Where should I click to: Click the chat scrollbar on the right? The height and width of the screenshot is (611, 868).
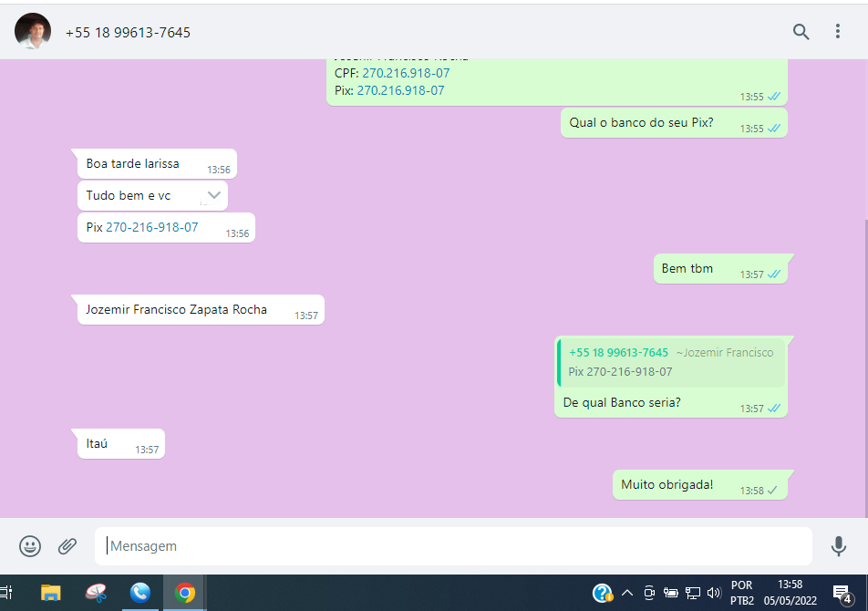click(863, 365)
